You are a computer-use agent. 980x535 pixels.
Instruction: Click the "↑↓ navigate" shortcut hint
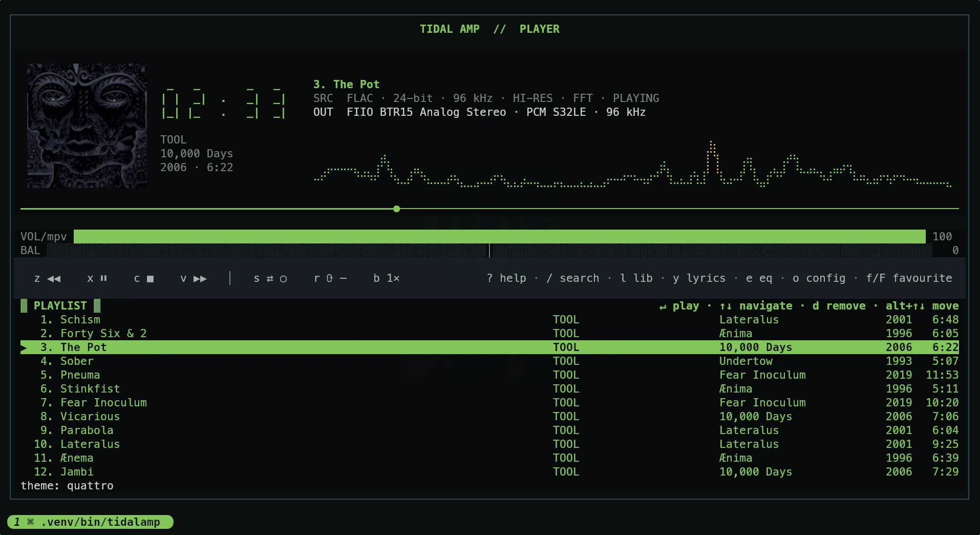756,306
